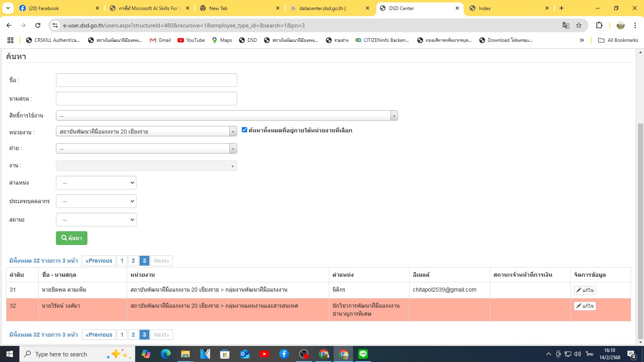The image size is (644, 362).
Task: Click the first name (ชื่อ) input field
Action: pyautogui.click(x=147, y=80)
